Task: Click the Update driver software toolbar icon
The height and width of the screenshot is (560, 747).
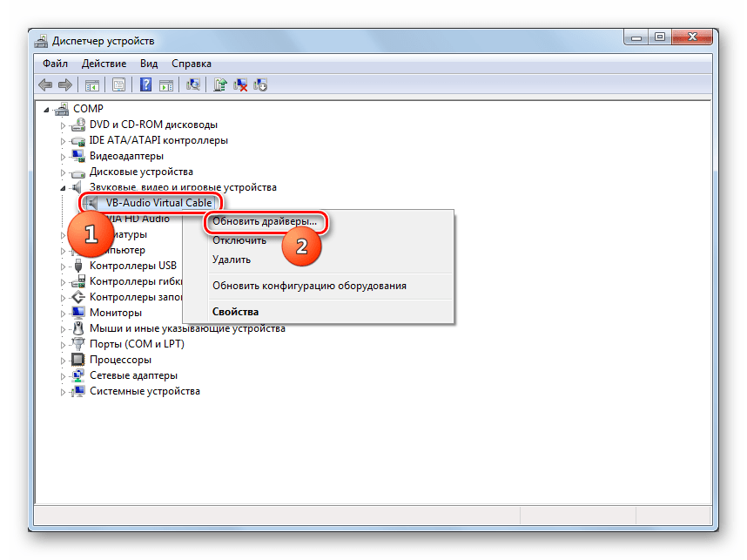Action: tap(221, 84)
